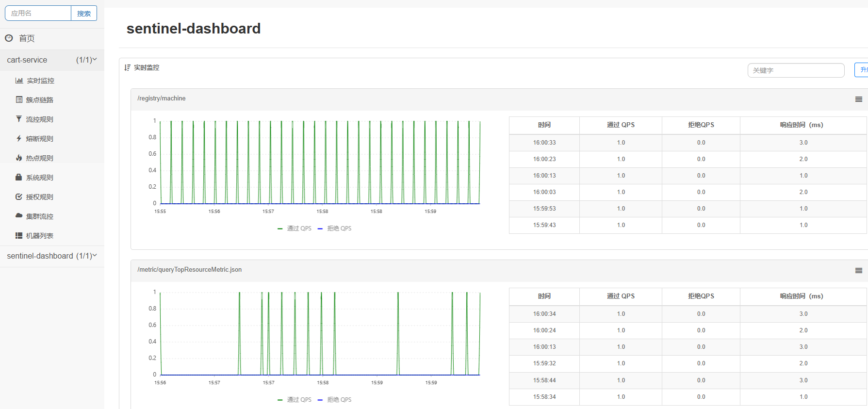Toggle 拒绝 QPS legend in /registry/machine chart
Image resolution: width=868 pixels, height=409 pixels.
click(x=334, y=229)
